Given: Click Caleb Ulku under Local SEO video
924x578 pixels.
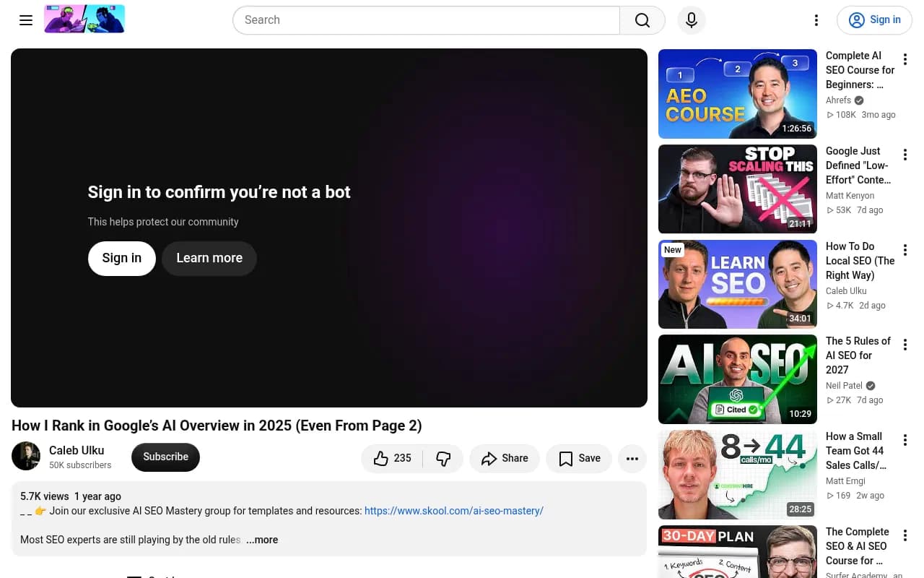Looking at the screenshot, I should tap(846, 291).
